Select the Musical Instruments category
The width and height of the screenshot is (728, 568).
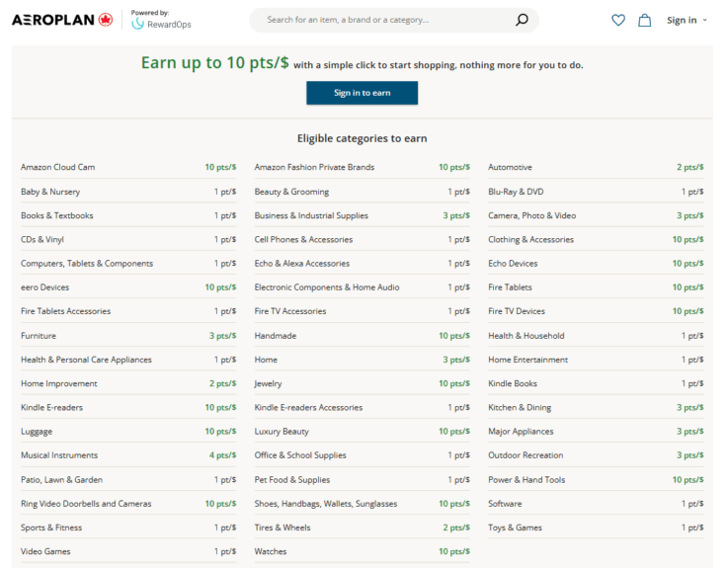tap(59, 455)
